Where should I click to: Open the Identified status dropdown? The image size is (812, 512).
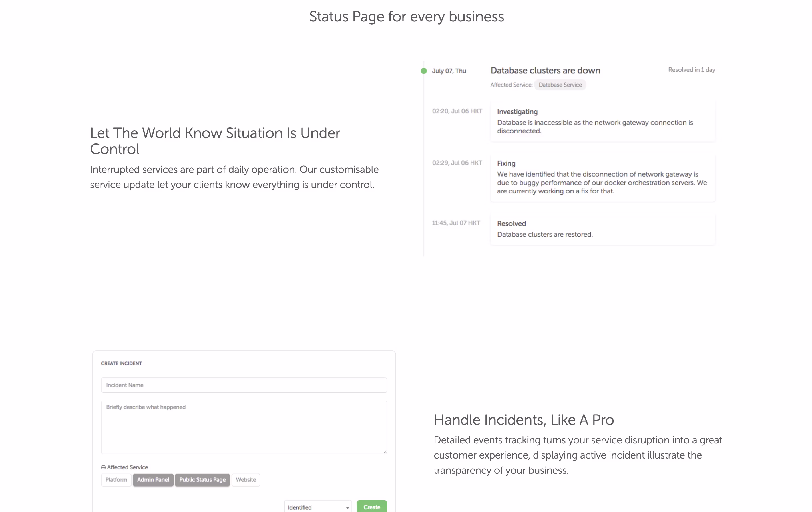(x=318, y=507)
